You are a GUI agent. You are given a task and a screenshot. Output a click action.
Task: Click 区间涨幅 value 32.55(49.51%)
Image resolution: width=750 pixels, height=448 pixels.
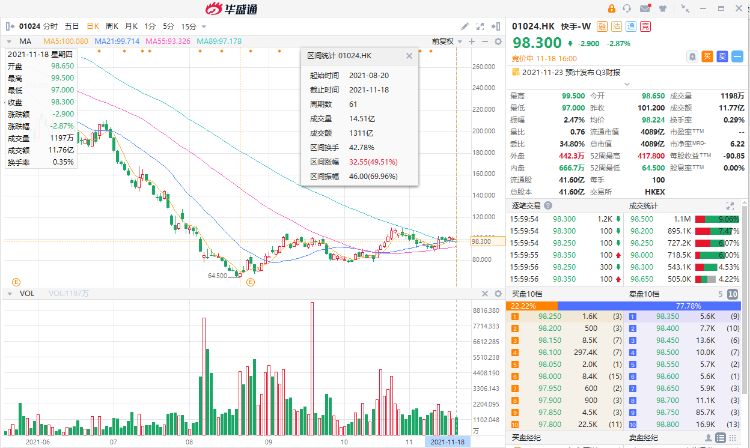(x=373, y=162)
